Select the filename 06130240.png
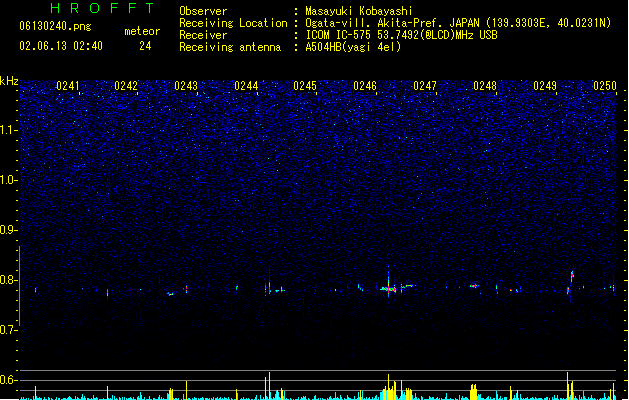Screen dimensions: 629x400 tap(55, 26)
